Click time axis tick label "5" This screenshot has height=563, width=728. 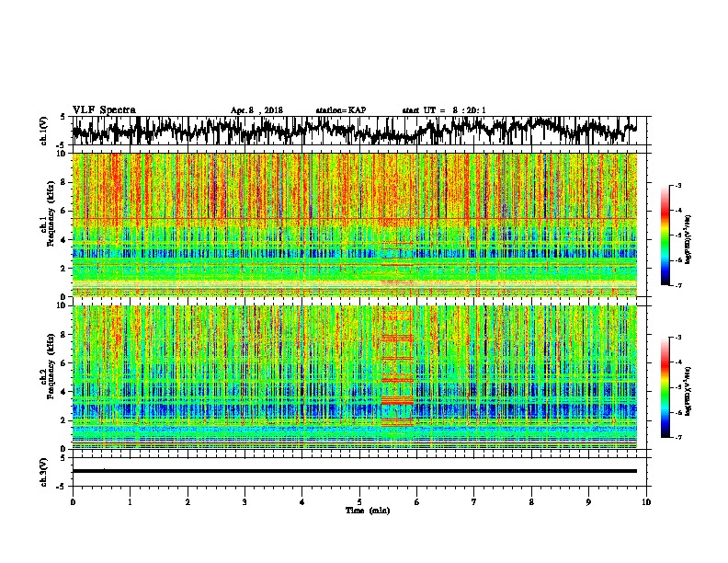[x=359, y=502]
